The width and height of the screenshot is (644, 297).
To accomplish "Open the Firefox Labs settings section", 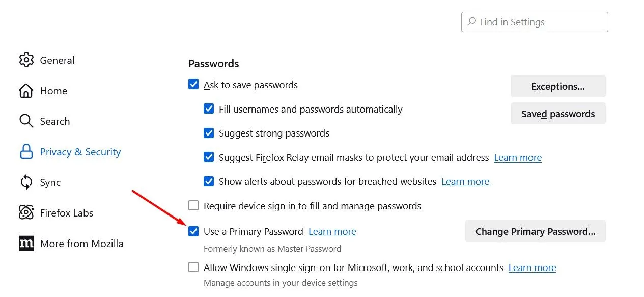I will 66,213.
